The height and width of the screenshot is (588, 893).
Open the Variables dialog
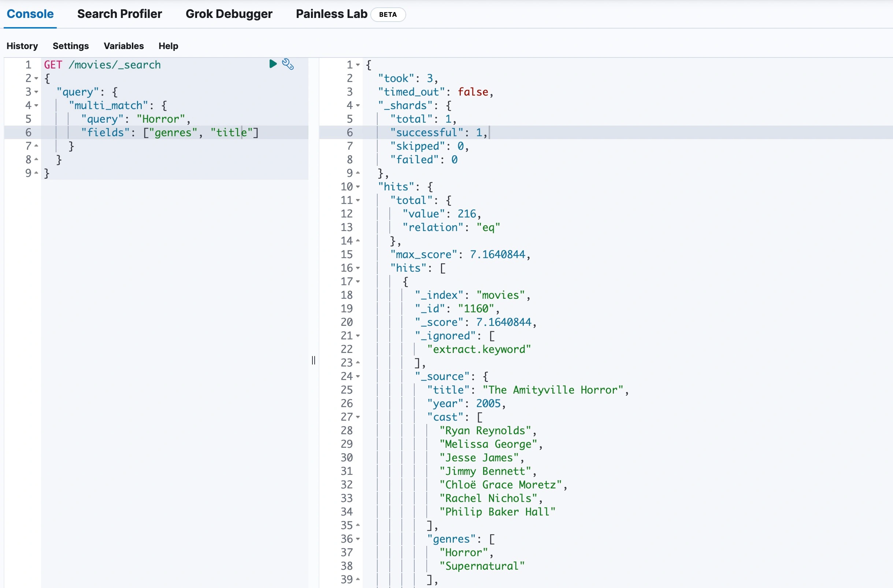123,46
